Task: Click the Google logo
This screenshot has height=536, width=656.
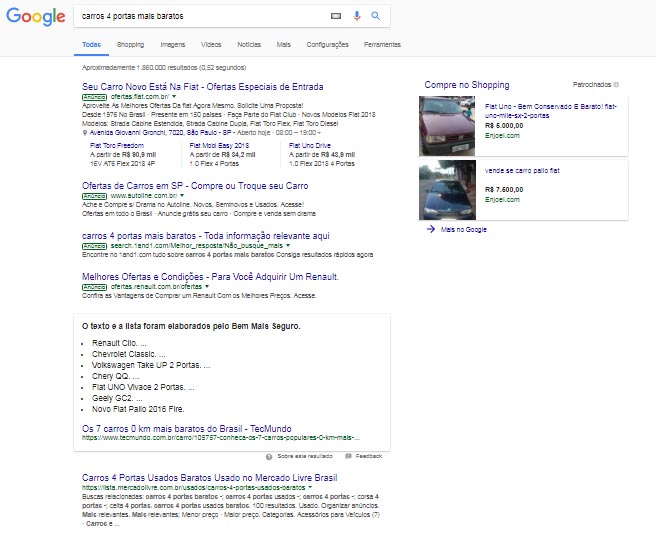Action: click(x=36, y=17)
